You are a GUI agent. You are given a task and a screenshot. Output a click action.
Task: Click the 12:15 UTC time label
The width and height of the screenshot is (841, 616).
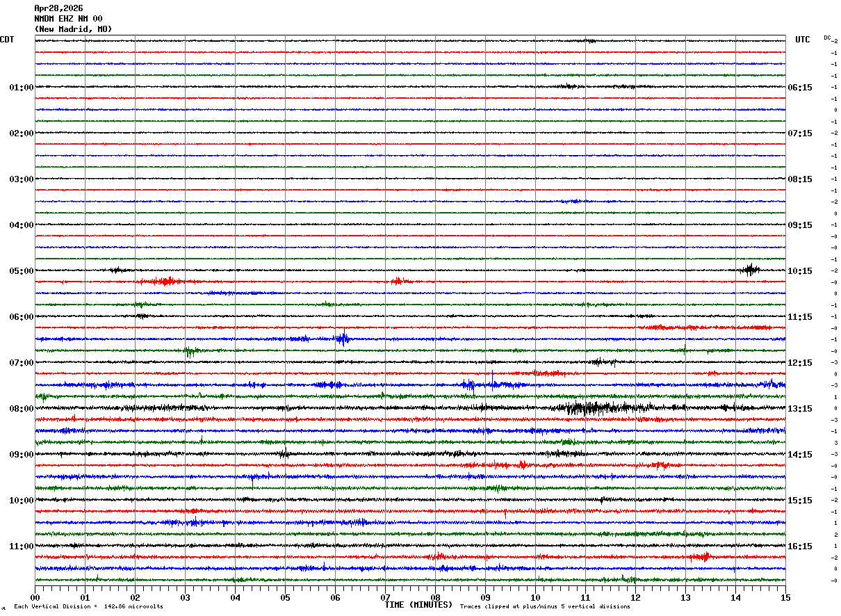click(800, 363)
